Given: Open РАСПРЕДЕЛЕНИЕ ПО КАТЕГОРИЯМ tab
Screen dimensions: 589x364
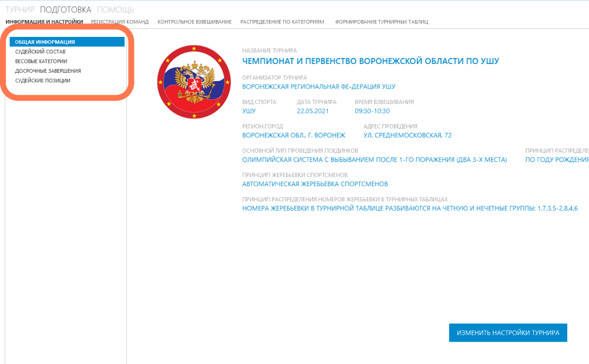Looking at the screenshot, I should pos(282,22).
